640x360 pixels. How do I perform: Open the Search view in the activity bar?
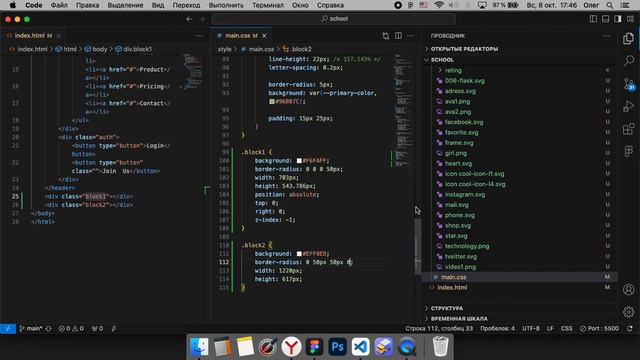[x=629, y=61]
